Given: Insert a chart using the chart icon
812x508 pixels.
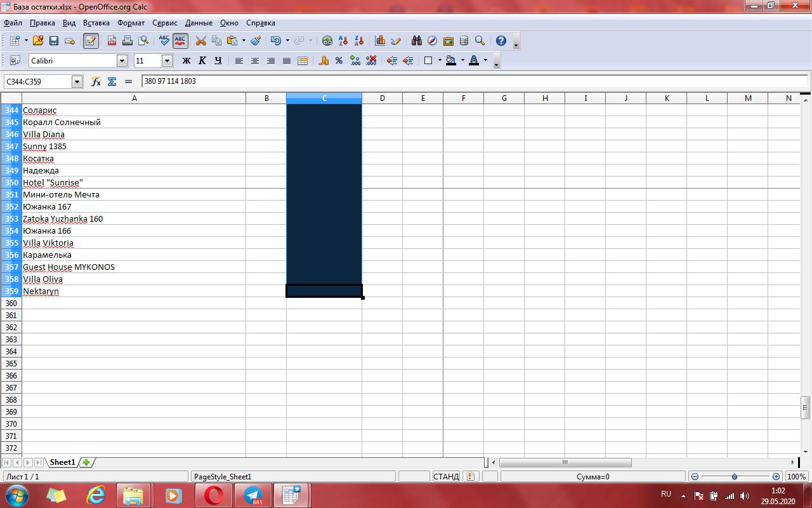Looking at the screenshot, I should 380,41.
